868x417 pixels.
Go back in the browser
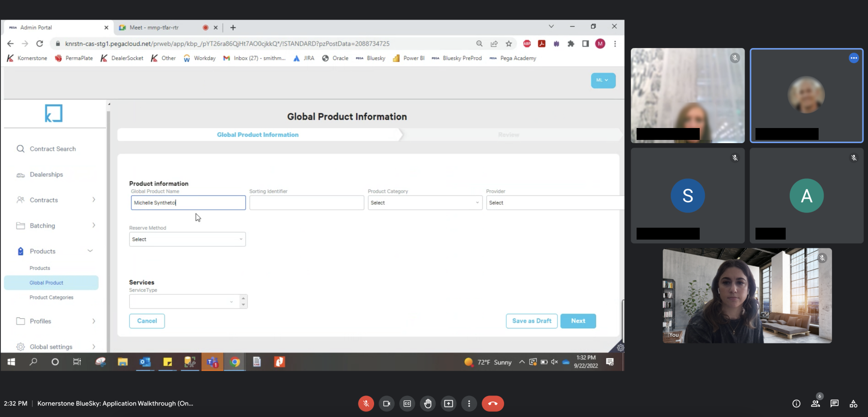tap(10, 43)
